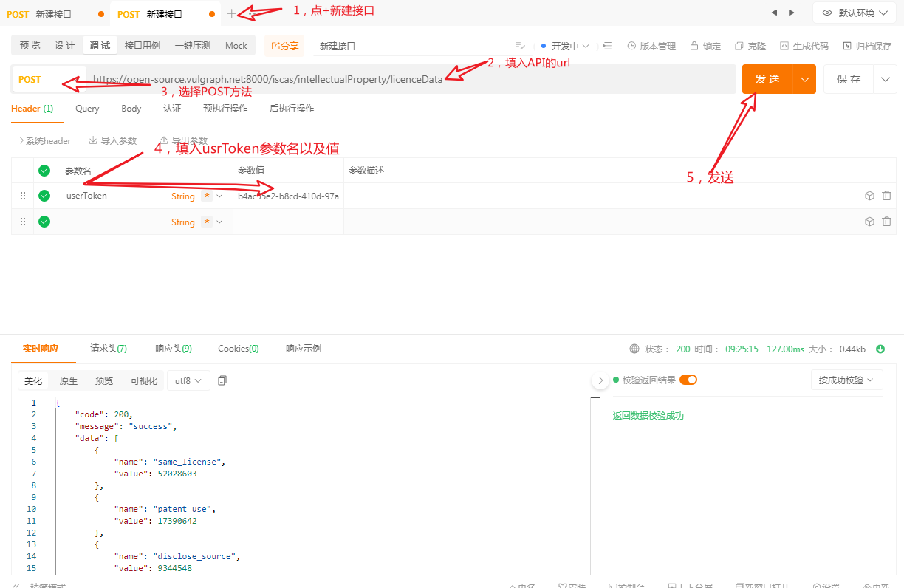Delete the empty parameter row

[x=886, y=222]
